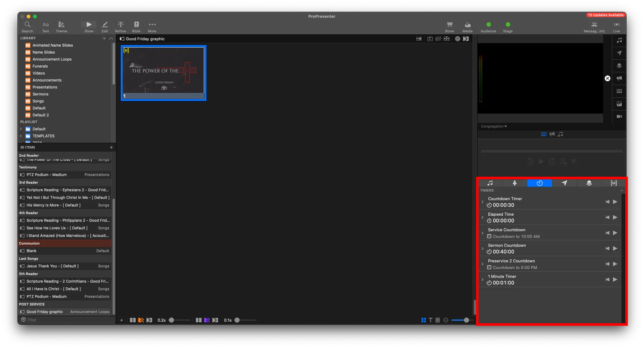
Task: Click the Good Friday slide thumbnail
Action: pos(164,70)
